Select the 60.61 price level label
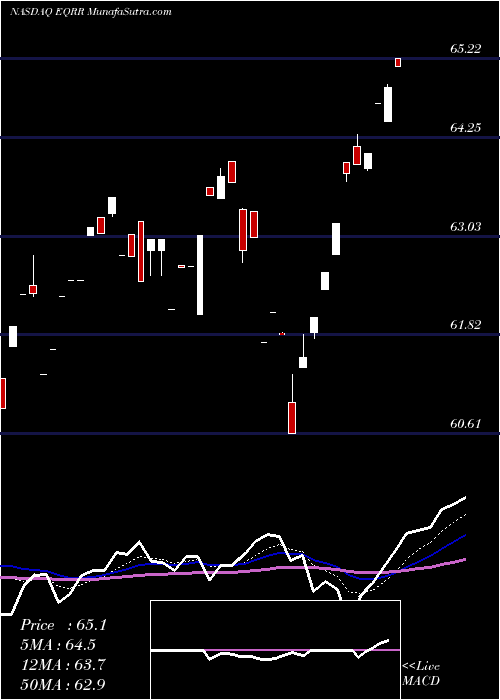Viewport: 500px width, 700px height. tap(466, 423)
